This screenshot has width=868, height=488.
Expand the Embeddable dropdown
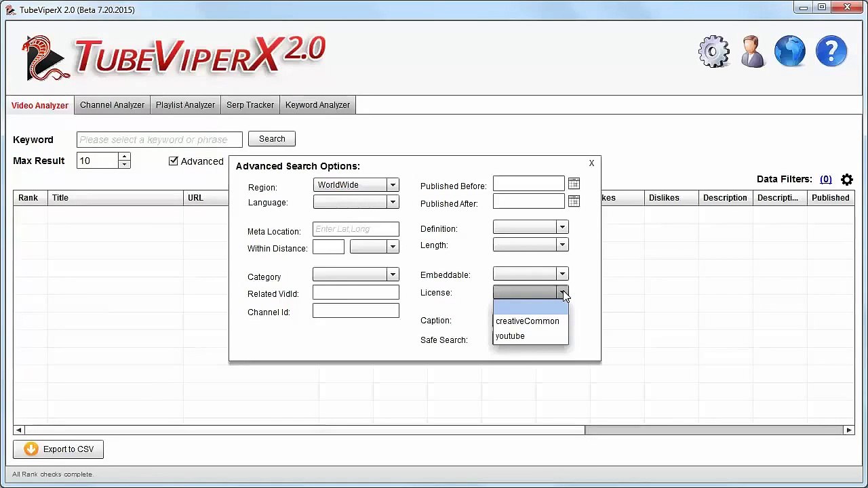561,274
